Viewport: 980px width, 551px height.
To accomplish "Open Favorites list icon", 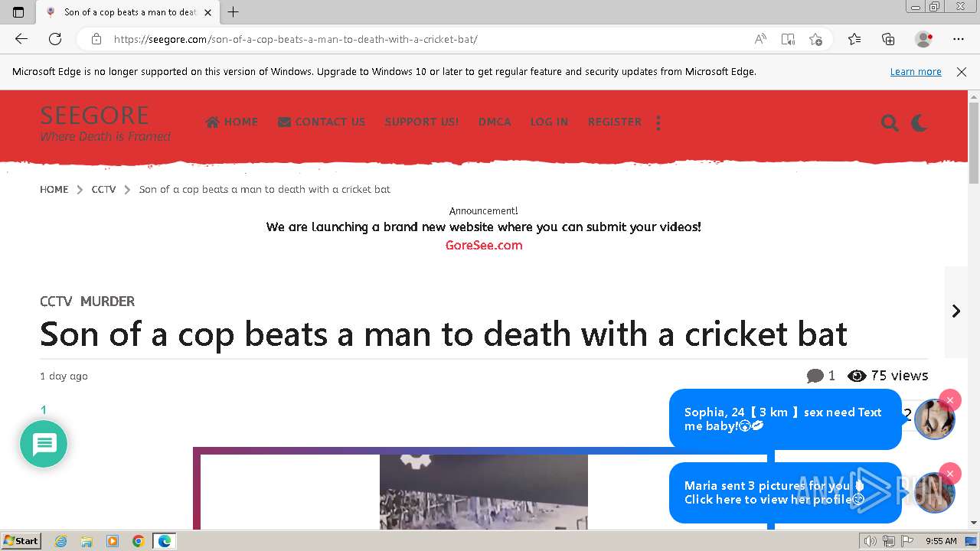I will tap(854, 39).
